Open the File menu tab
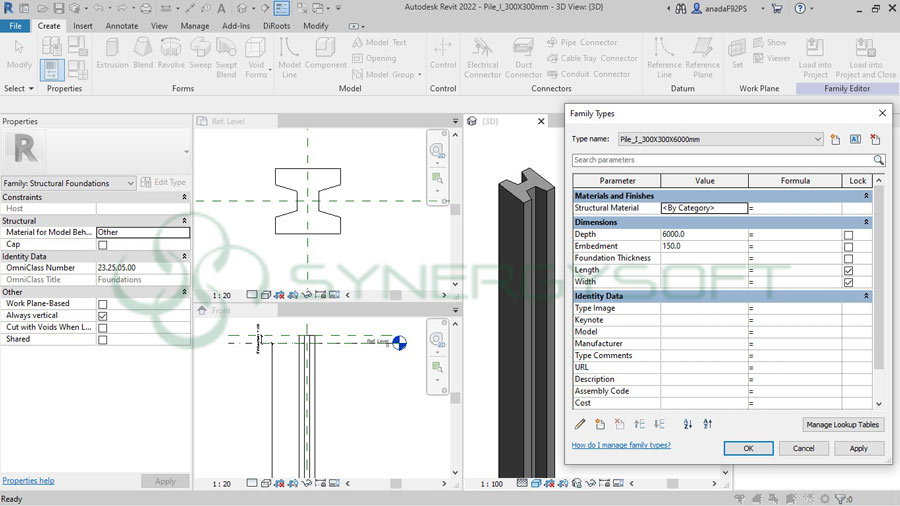 pyautogui.click(x=16, y=26)
